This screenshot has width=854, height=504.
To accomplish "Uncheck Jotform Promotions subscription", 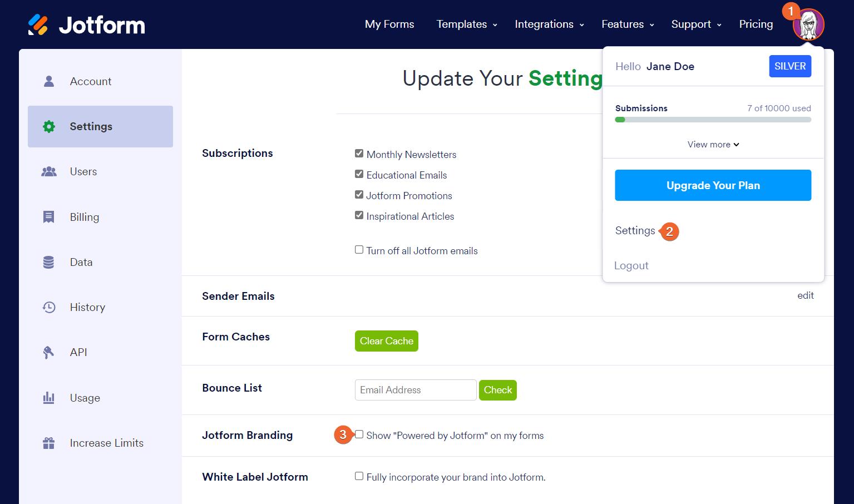I will (x=359, y=195).
